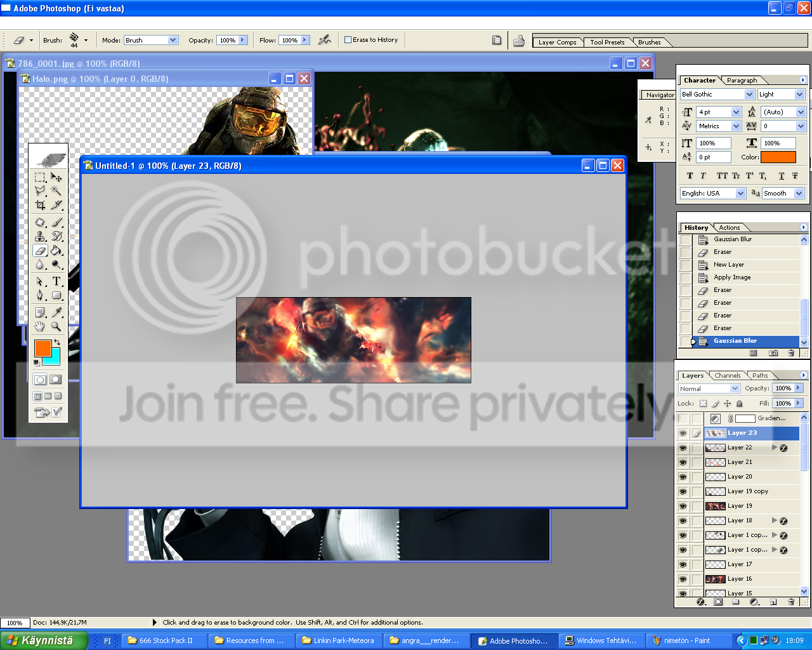Hide Layer 23 with its eye icon
This screenshot has width=812, height=650.
pyautogui.click(x=683, y=433)
